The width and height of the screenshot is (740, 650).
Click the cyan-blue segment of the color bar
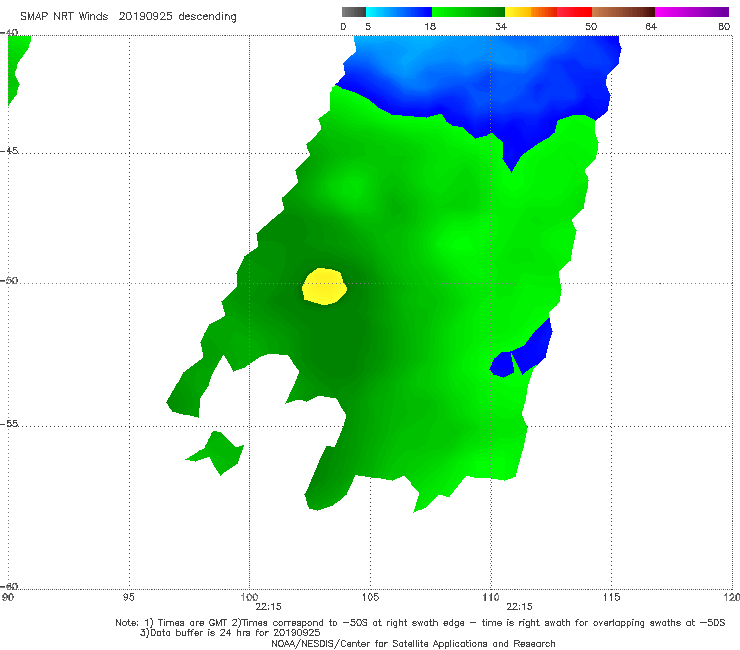click(399, 12)
